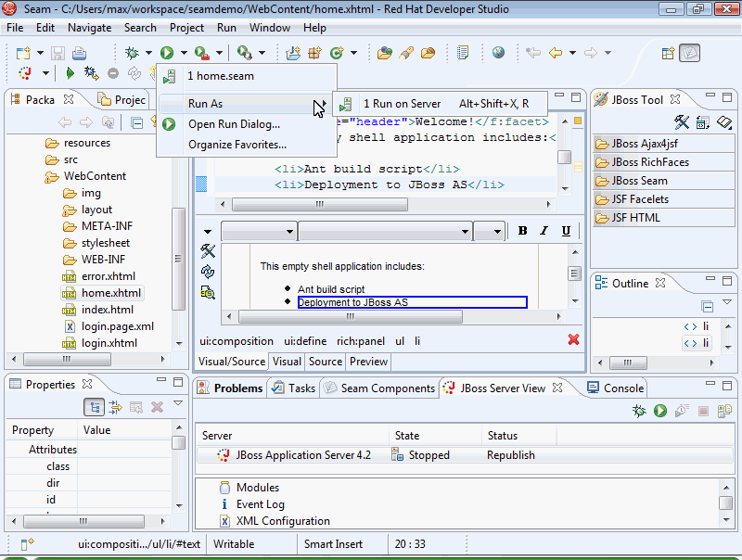
Task: Select the WEB-INF folder in tree
Action: [103, 260]
